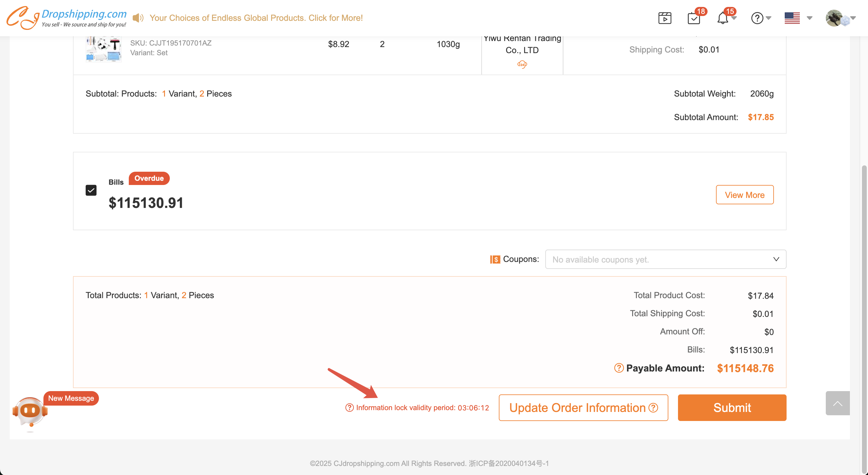Click the New Message badge
The image size is (868, 475).
[71, 398]
